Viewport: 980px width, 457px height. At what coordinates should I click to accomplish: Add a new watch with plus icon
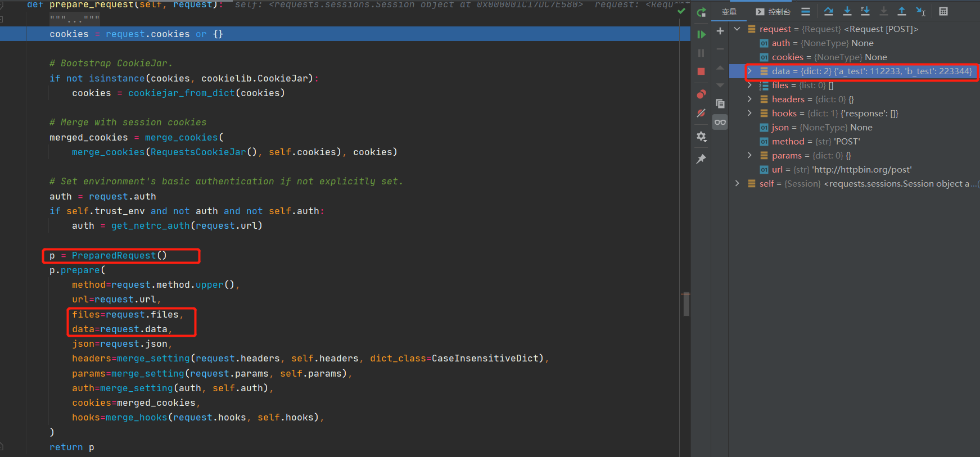click(720, 31)
